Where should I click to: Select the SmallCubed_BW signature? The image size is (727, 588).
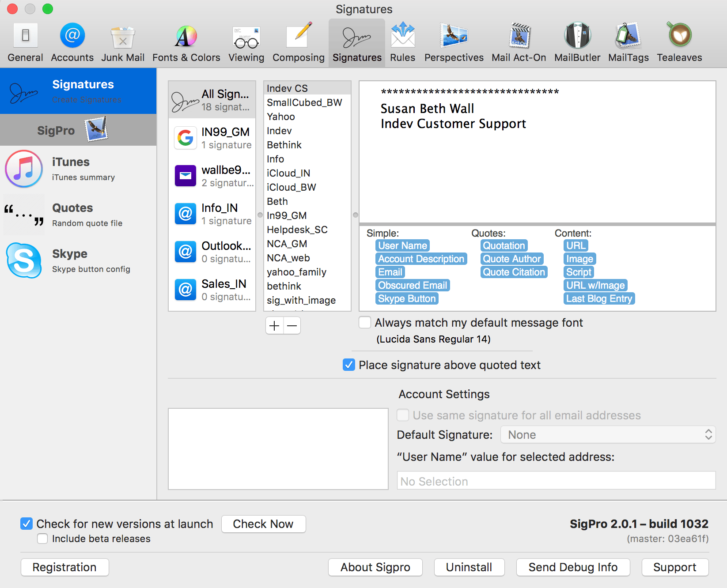point(307,102)
